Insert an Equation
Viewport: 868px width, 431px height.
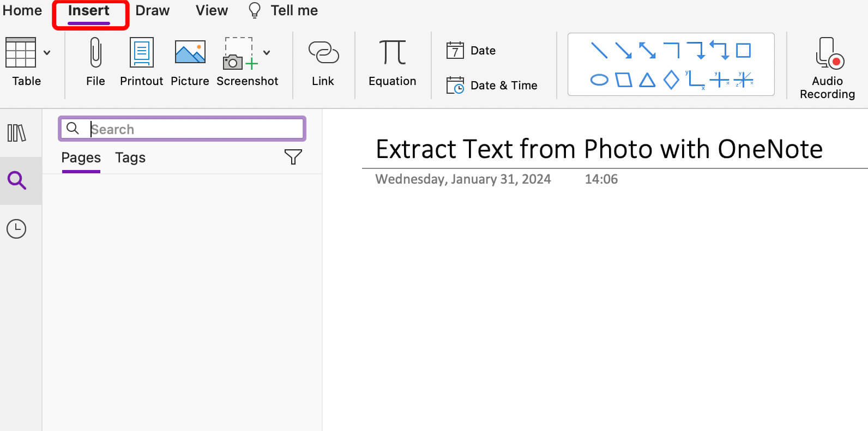pyautogui.click(x=393, y=62)
